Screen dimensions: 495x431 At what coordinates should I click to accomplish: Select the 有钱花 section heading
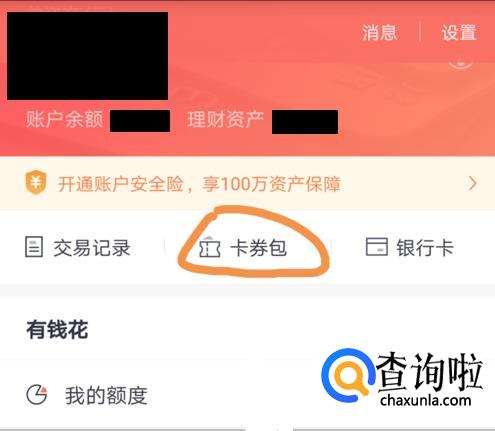57,330
